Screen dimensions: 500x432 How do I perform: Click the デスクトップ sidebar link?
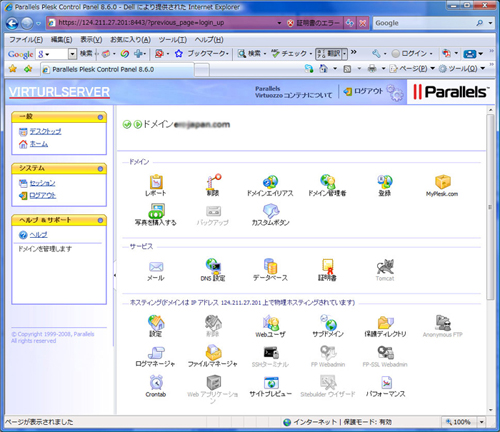click(x=45, y=131)
